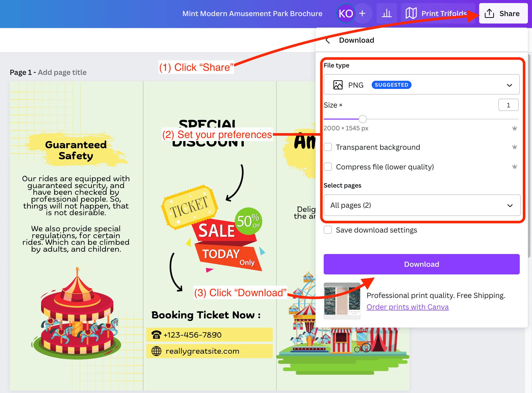The height and width of the screenshot is (393, 532).
Task: Click the size multiplier input field
Action: [508, 105]
